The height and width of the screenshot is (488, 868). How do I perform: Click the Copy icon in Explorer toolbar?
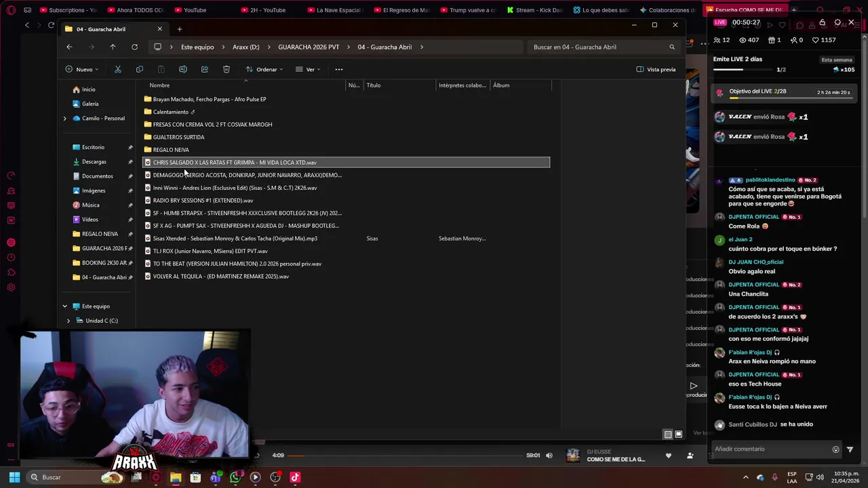click(140, 69)
